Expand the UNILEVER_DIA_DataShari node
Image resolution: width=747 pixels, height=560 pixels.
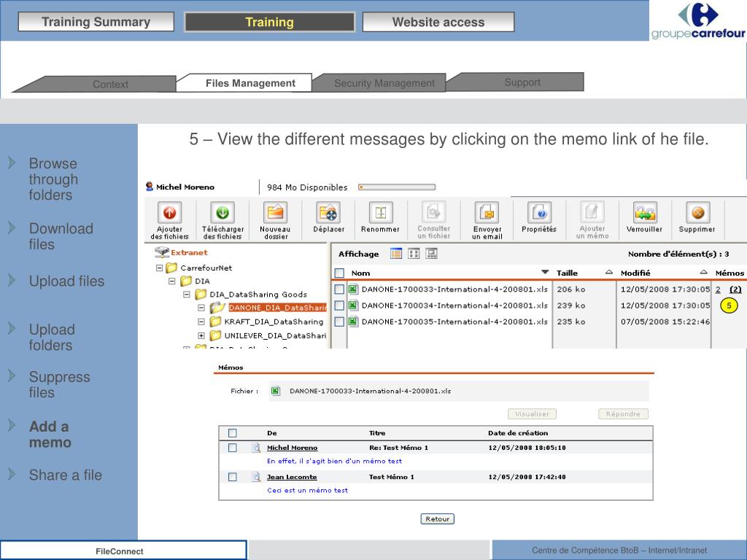(201, 335)
